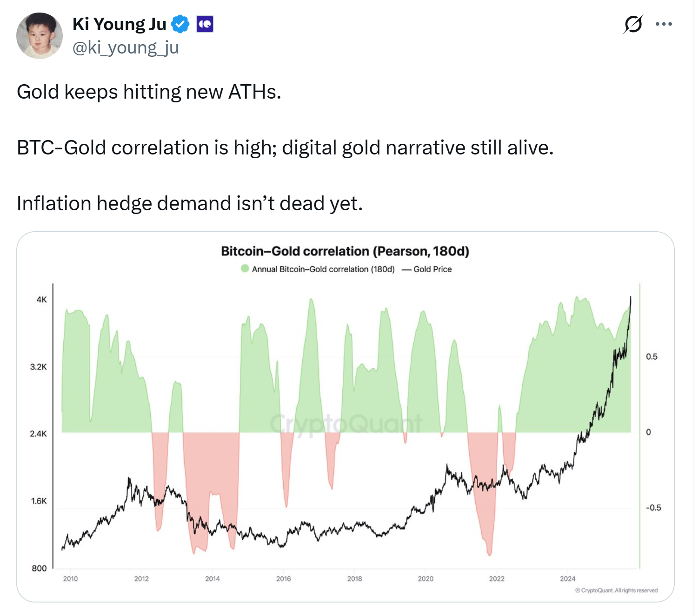The image size is (699, 616).
Task: Click the 4K label on the left axis
Action: pos(42,300)
